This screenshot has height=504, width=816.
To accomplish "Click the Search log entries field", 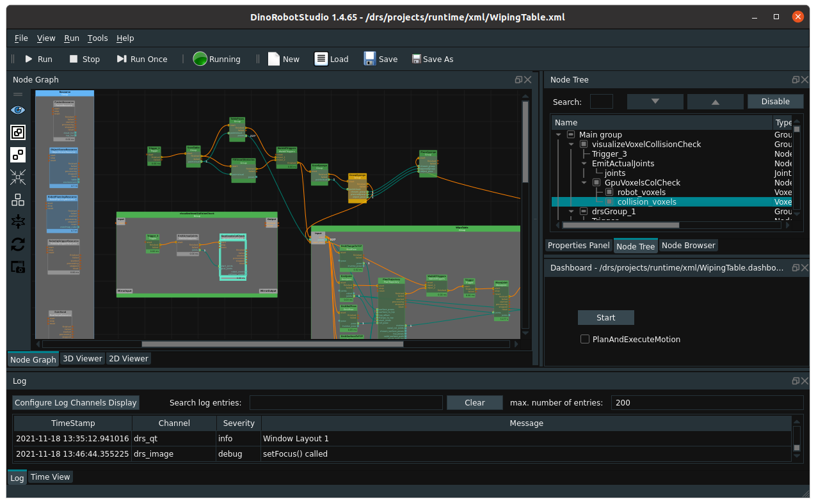I will click(x=346, y=402).
